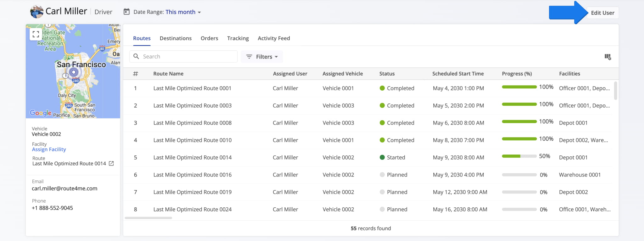Screen dimensions: 644x241
Task: Open column settings icon at table right
Action: (x=608, y=57)
